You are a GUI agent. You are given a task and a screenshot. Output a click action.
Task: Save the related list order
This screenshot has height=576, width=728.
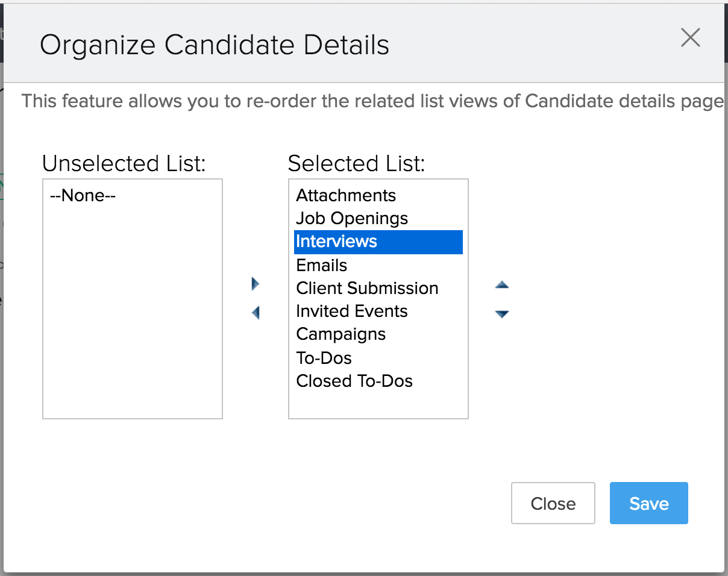[x=649, y=503]
